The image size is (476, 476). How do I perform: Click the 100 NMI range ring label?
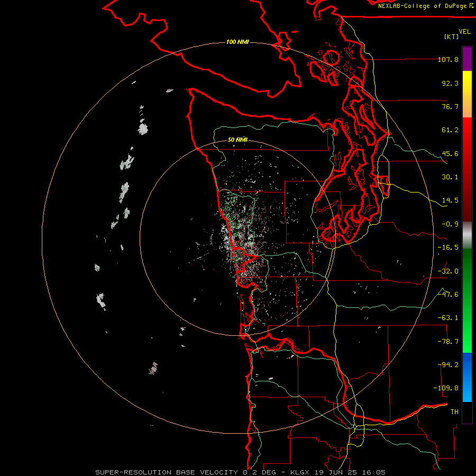(237, 42)
